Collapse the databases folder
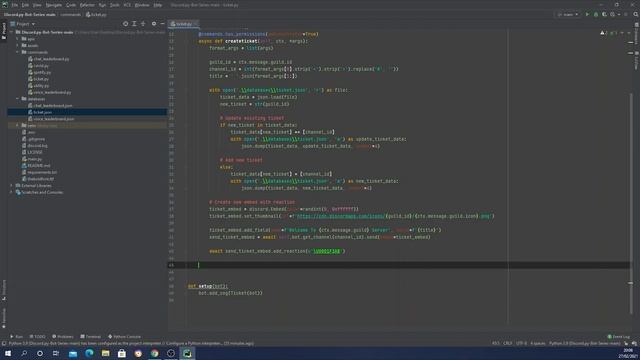640x360 pixels. 18,99
